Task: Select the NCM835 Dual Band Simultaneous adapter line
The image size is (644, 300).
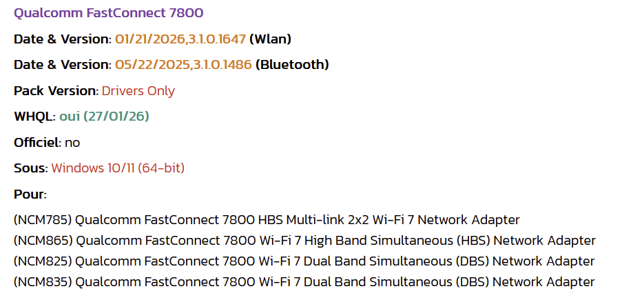Action: [304, 282]
